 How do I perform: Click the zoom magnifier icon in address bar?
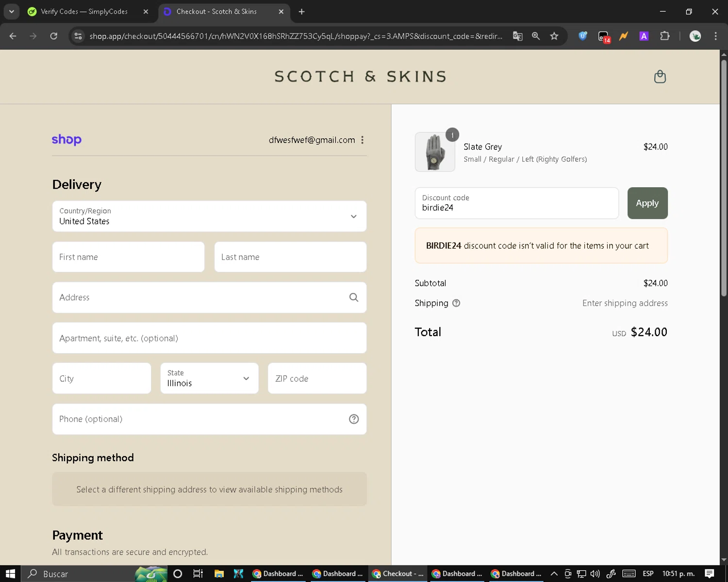[536, 36]
